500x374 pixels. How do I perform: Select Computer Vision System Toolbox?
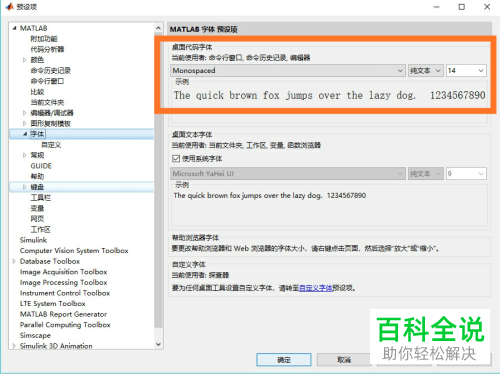[74, 251]
